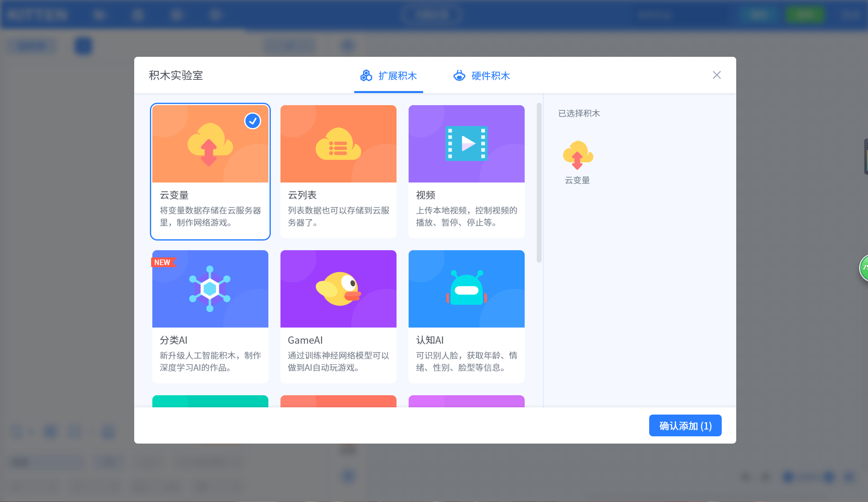
Task: Select the 云列表 cloud list icon
Action: [x=338, y=144]
